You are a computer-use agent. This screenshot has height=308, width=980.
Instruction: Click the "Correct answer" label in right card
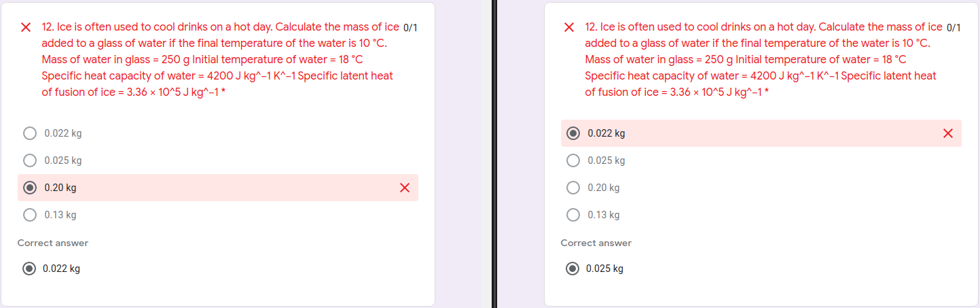(x=596, y=243)
